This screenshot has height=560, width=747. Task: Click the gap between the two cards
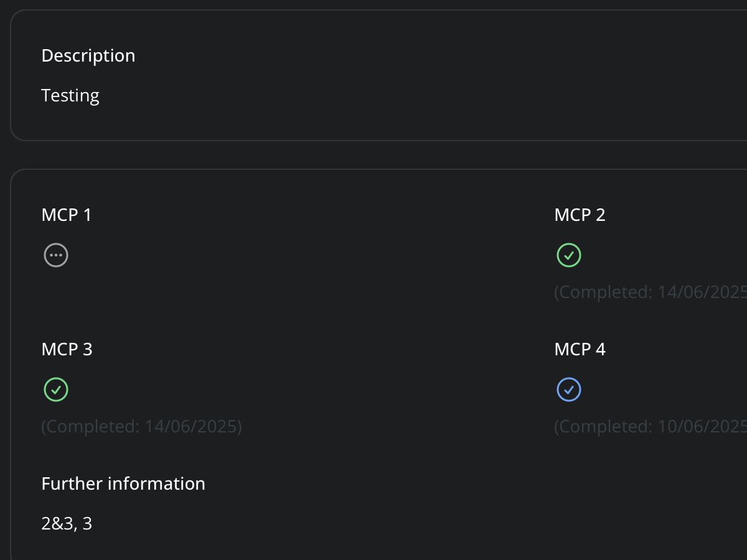[374, 155]
